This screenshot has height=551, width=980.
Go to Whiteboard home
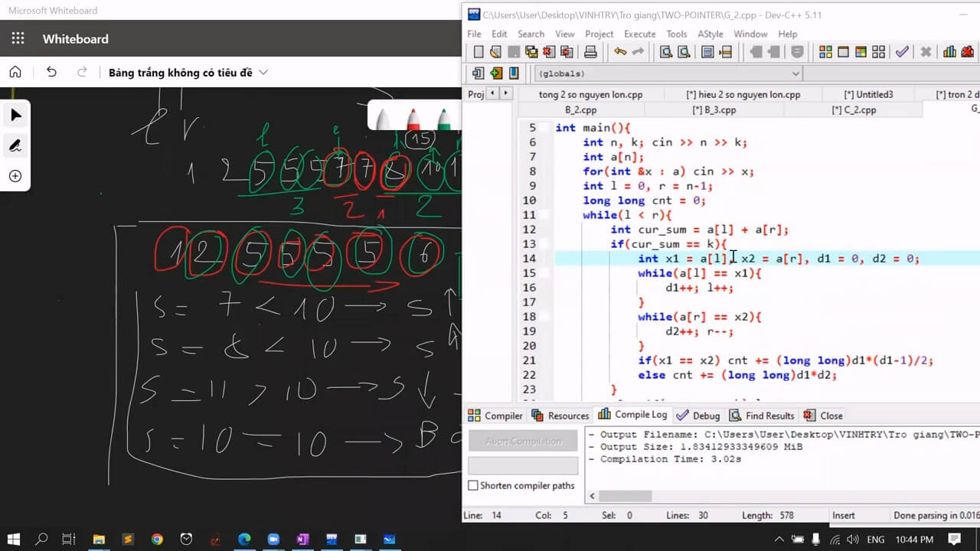[15, 72]
